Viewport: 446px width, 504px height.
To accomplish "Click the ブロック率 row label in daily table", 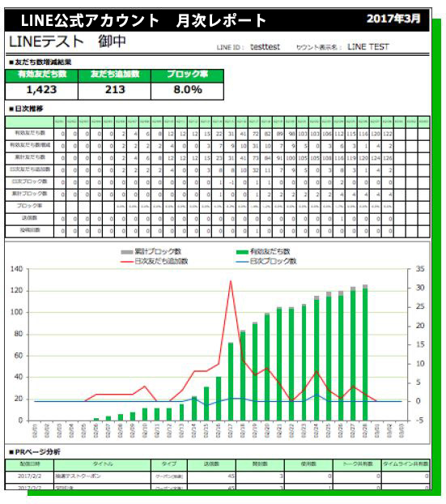I will coord(29,206).
